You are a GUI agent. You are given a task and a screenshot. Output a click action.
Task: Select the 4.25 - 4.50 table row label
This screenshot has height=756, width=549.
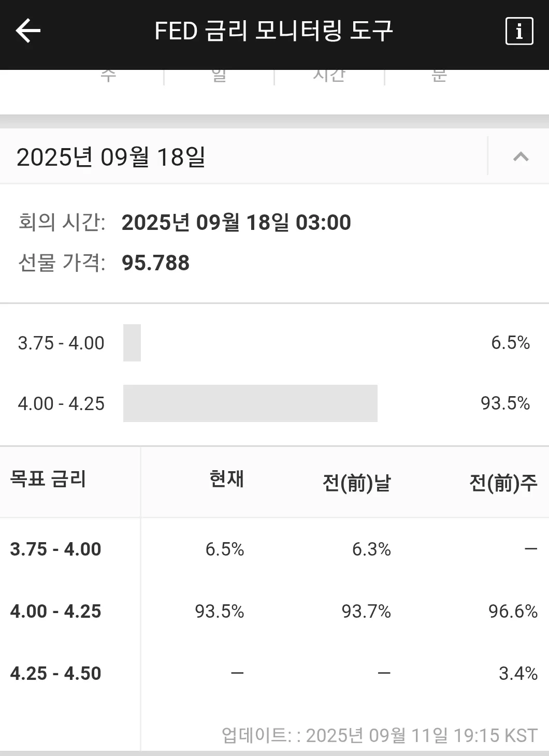coord(55,673)
